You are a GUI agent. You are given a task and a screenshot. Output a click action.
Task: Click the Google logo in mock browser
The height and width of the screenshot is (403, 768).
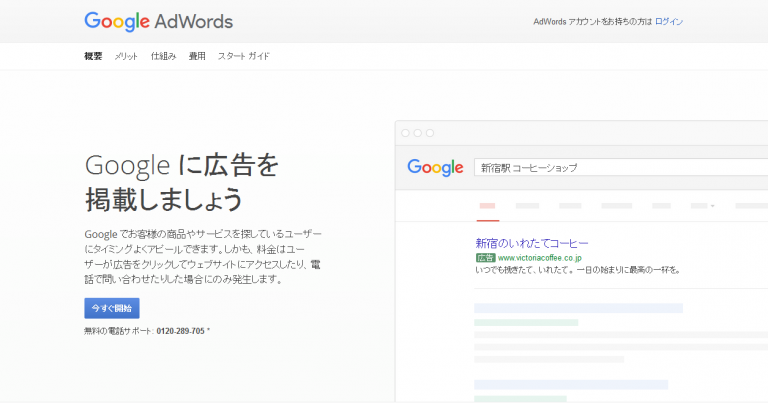[x=435, y=167]
